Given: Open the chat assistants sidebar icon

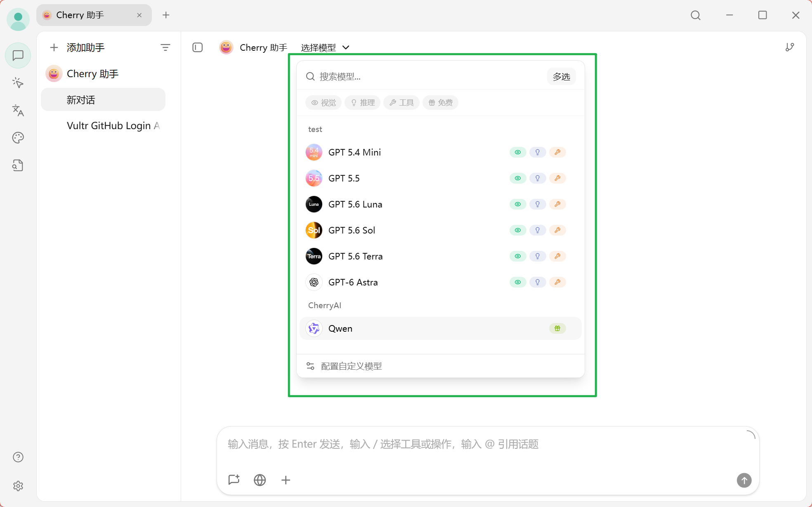Looking at the screenshot, I should (18, 55).
